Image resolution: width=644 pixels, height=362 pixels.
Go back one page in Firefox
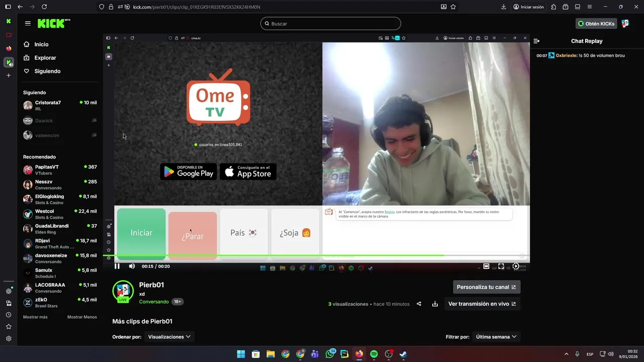click(20, 7)
